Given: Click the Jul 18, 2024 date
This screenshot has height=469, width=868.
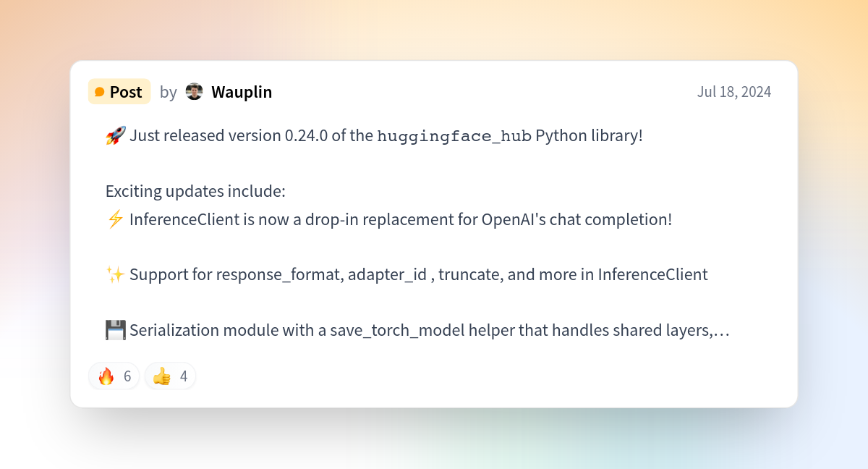Looking at the screenshot, I should tap(734, 92).
